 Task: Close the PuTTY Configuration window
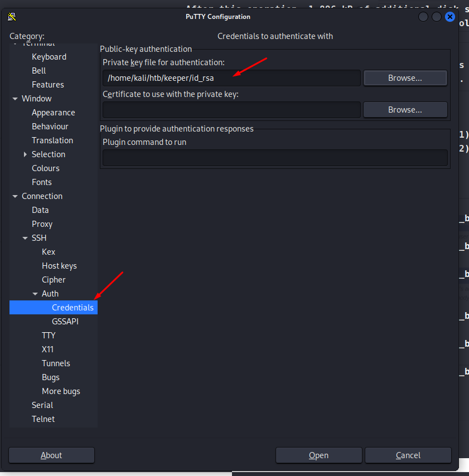click(x=450, y=17)
